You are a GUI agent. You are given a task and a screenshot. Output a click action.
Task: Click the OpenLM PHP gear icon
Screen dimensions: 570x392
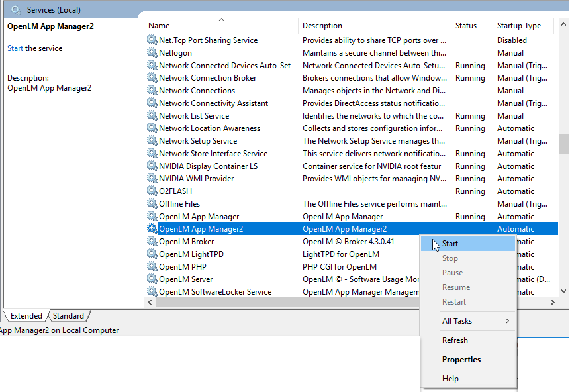click(x=152, y=266)
